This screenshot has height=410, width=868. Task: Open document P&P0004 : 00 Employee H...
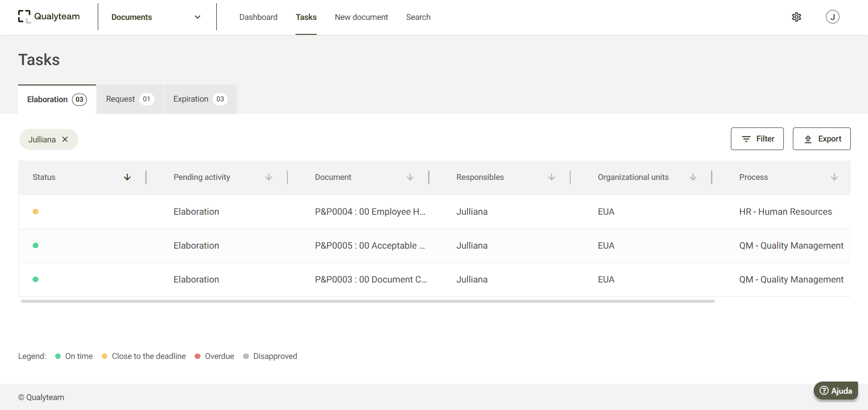pos(370,212)
